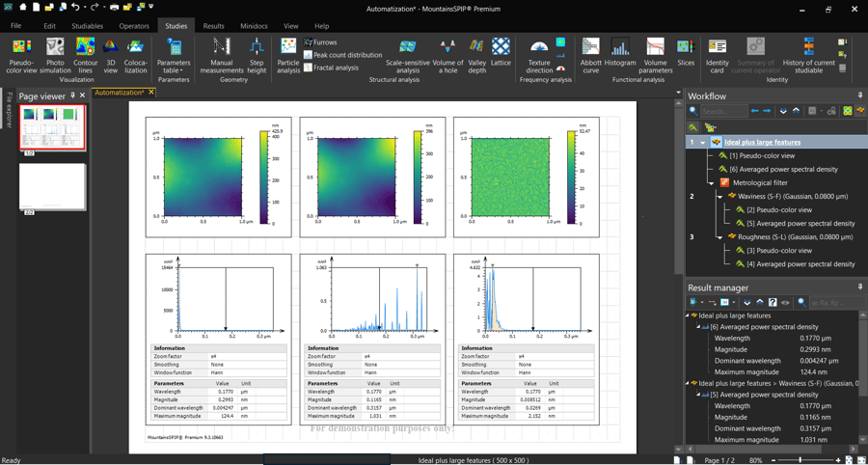Start the Colocalization study
This screenshot has width=868, height=465.
click(x=135, y=55)
